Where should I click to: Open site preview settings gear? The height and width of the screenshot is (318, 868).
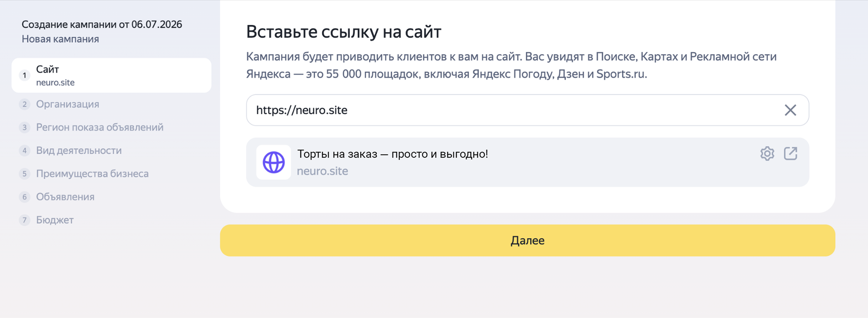[x=767, y=154]
